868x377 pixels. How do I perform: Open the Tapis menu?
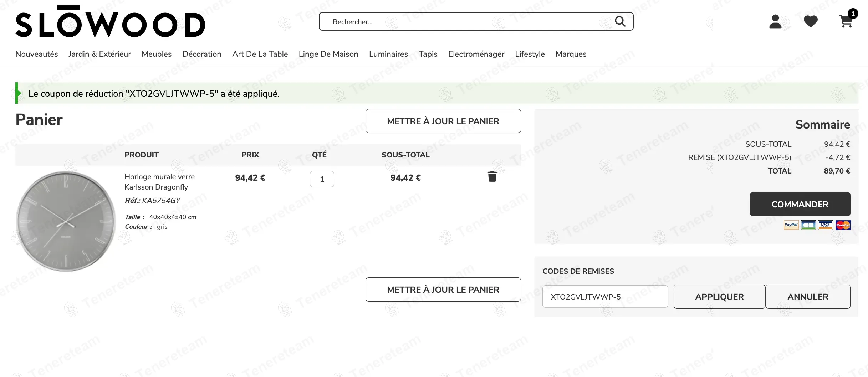pyautogui.click(x=428, y=54)
